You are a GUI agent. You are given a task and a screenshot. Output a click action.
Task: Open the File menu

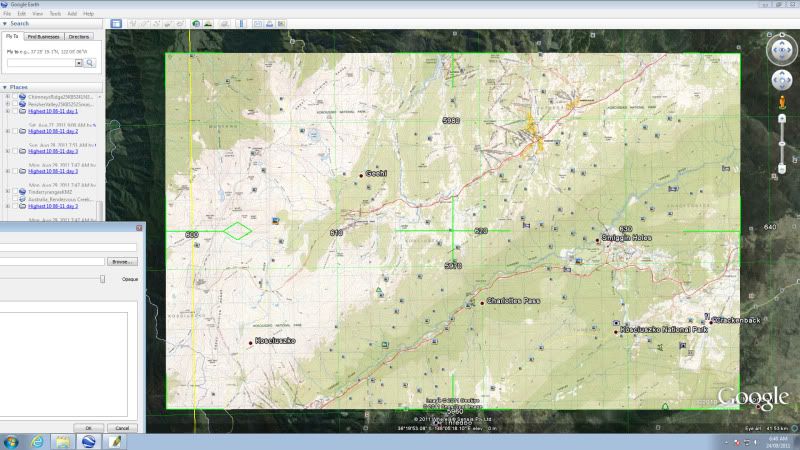click(7, 13)
